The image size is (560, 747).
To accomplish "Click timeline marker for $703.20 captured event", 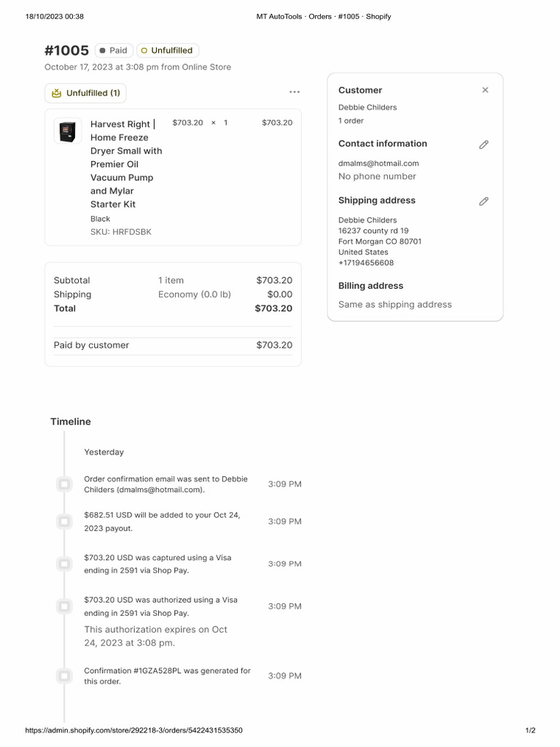I will 64,564.
